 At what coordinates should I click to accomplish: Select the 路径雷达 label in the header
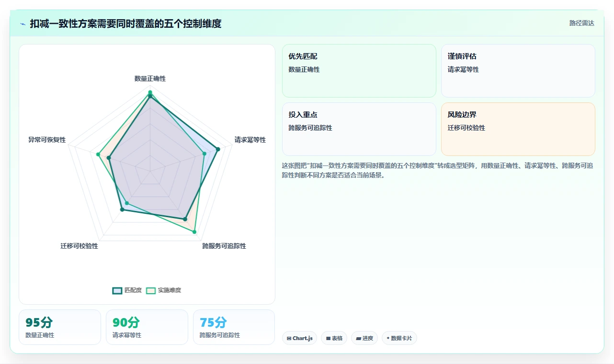coord(582,23)
